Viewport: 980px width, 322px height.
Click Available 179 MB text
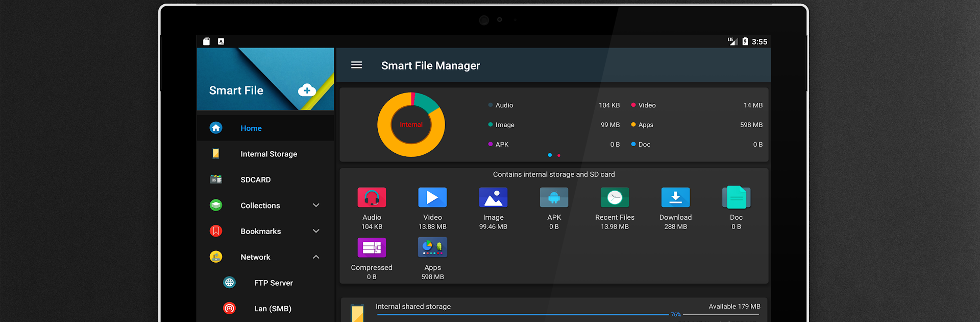pos(734,306)
